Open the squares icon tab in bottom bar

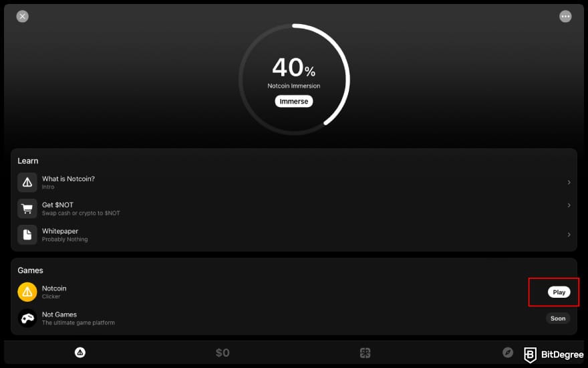pos(365,353)
